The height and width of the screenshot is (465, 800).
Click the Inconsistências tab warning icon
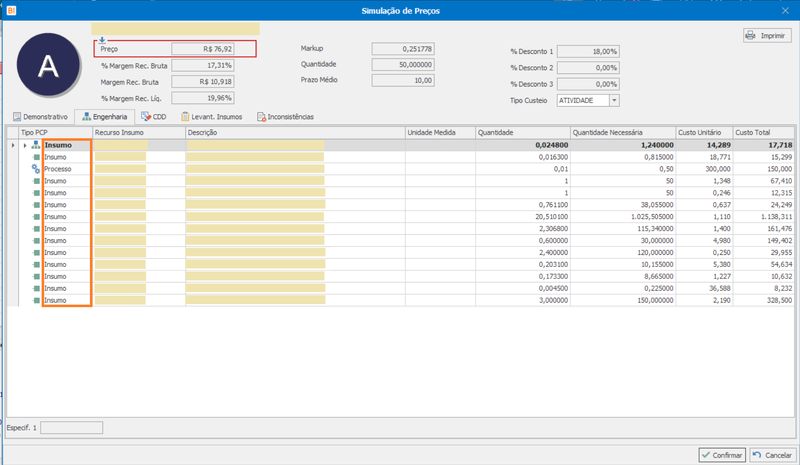tap(261, 117)
